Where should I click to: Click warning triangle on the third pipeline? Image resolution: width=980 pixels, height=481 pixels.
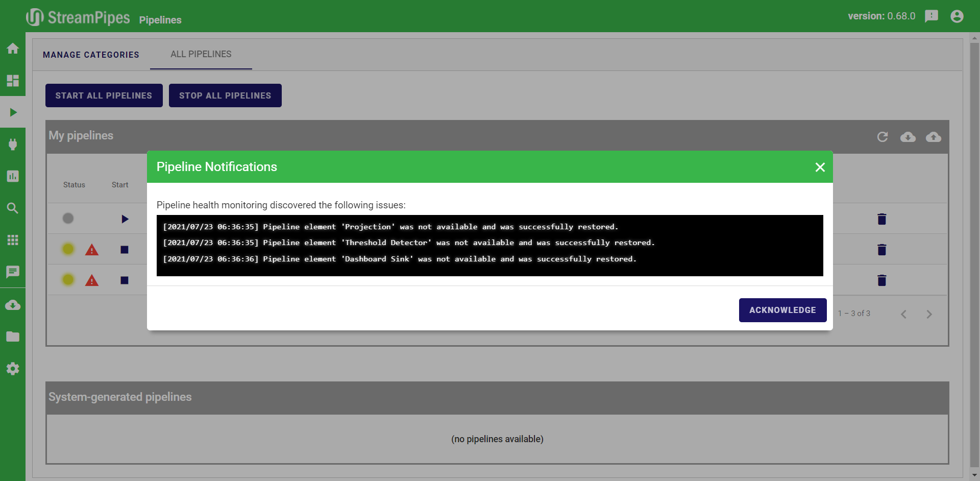click(92, 280)
